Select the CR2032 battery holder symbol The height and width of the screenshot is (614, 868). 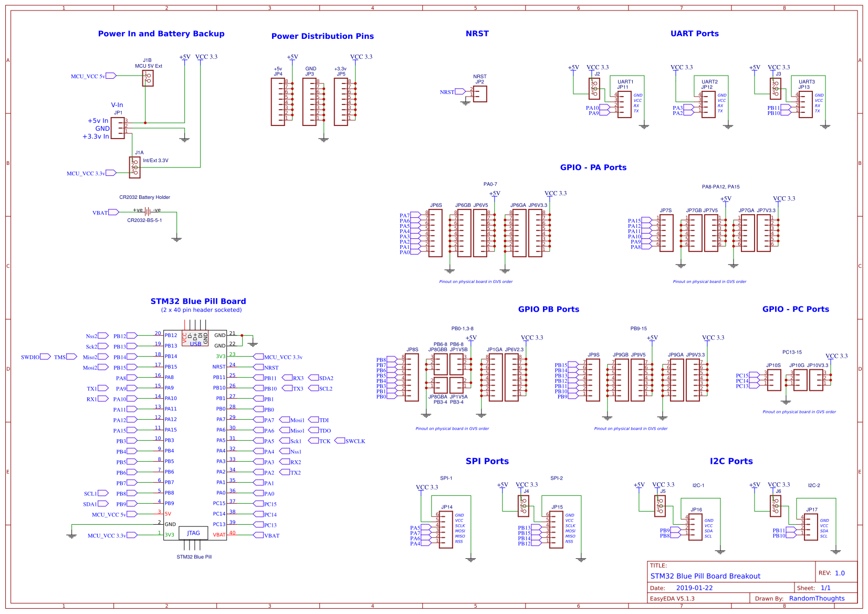pyautogui.click(x=147, y=212)
